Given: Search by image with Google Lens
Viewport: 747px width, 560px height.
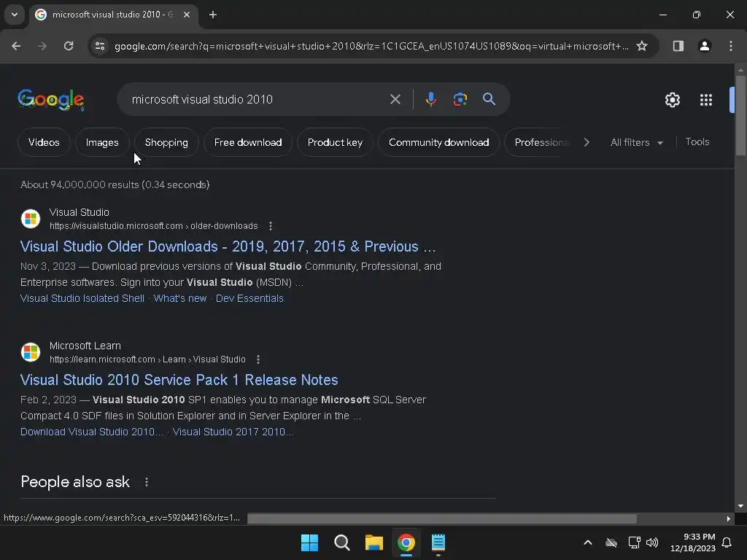Looking at the screenshot, I should pos(460,99).
